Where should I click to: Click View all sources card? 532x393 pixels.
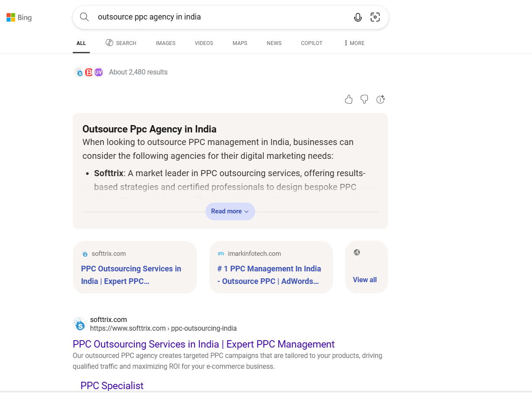366,267
